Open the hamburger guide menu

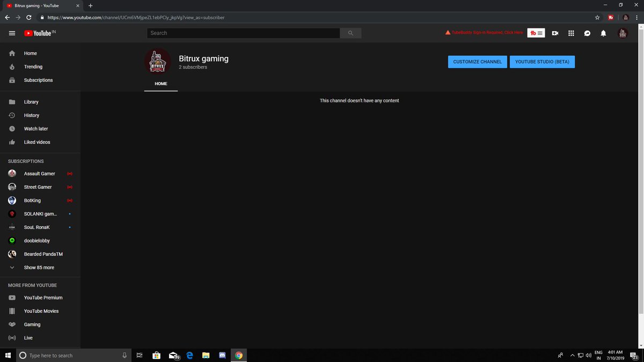(x=12, y=33)
